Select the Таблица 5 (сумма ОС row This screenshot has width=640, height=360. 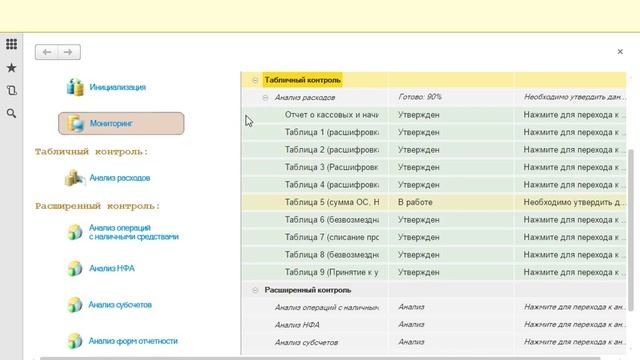(433, 202)
